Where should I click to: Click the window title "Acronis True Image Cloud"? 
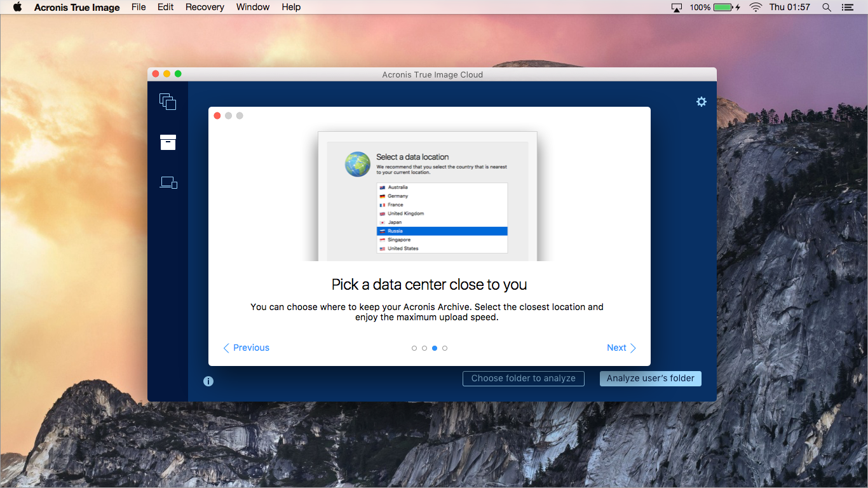pos(433,74)
